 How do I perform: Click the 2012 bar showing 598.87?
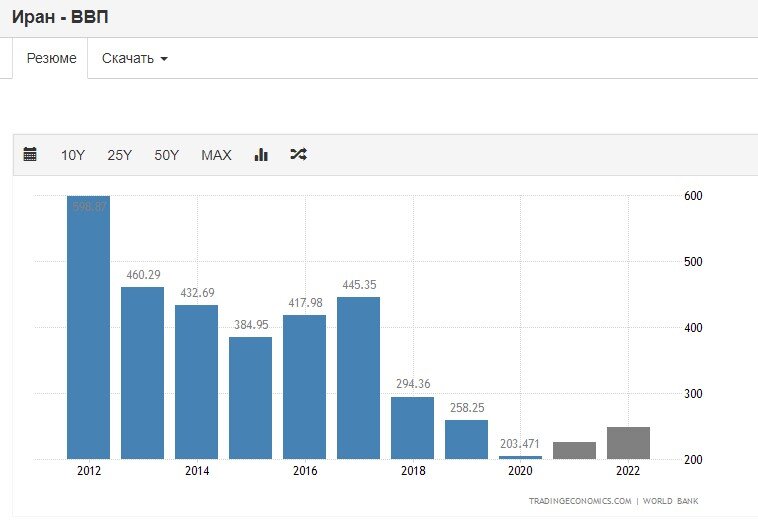[88, 327]
